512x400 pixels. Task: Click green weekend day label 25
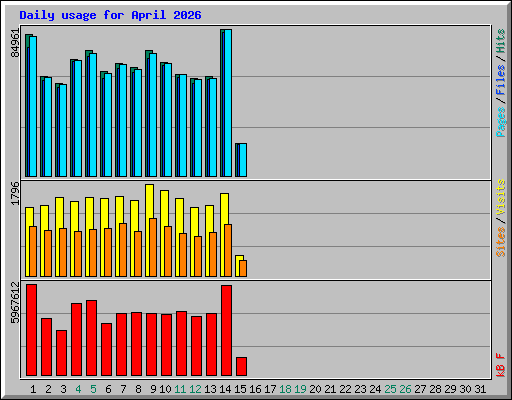tap(390, 389)
